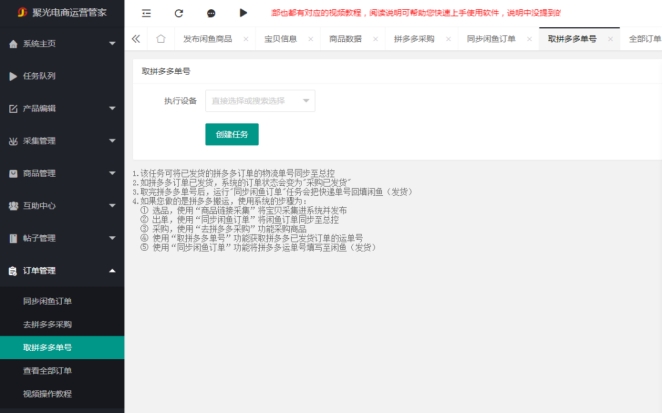Open 同步闲鱼订单 in the sidebar submenu

[62, 301]
